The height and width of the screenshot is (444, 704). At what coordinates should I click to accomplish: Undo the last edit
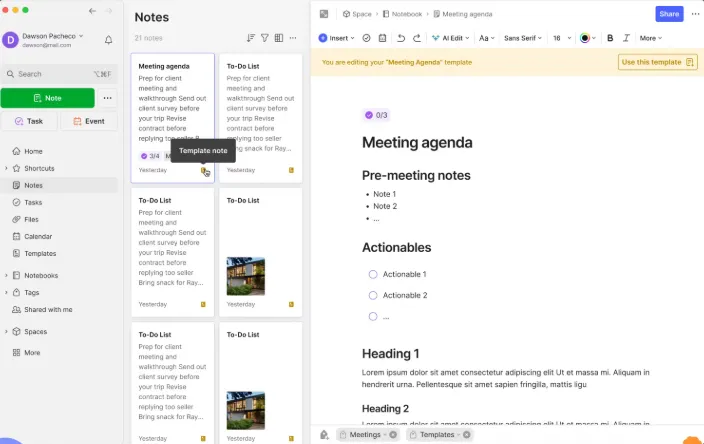[401, 38]
